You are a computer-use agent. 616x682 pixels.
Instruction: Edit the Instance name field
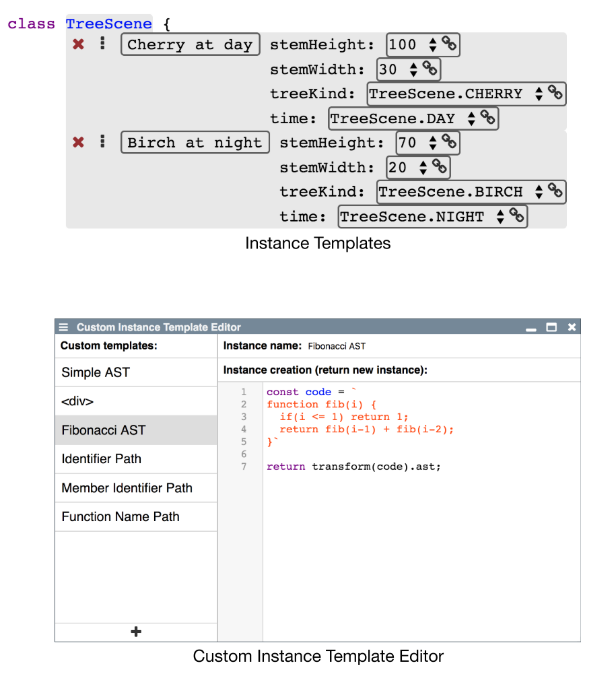337,346
